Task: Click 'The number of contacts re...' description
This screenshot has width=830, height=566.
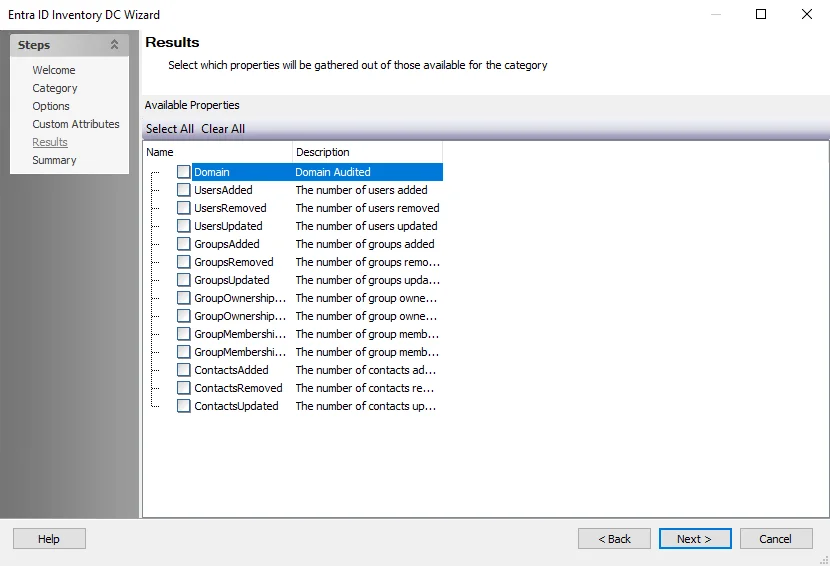Action: [x=365, y=388]
